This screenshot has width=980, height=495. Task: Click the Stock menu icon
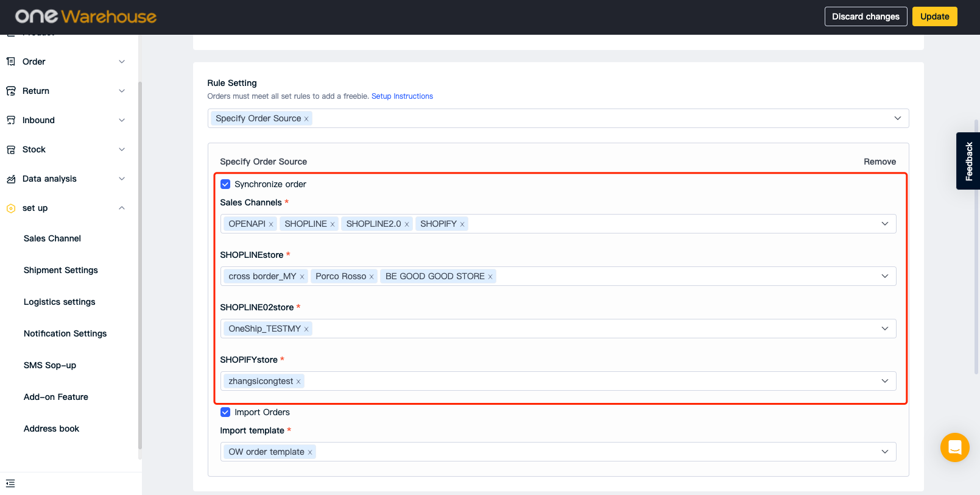click(11, 149)
